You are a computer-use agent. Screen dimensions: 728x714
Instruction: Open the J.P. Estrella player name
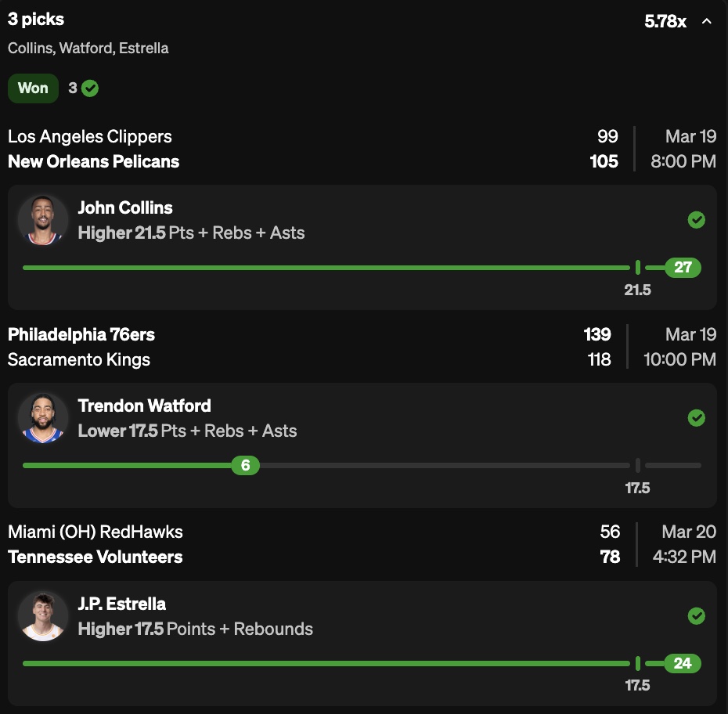tap(122, 604)
